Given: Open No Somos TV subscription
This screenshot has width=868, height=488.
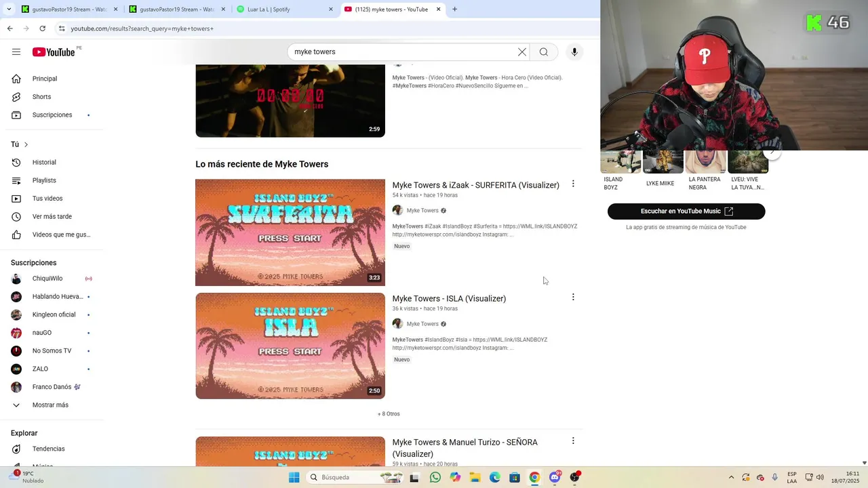Looking at the screenshot, I should 52,351.
